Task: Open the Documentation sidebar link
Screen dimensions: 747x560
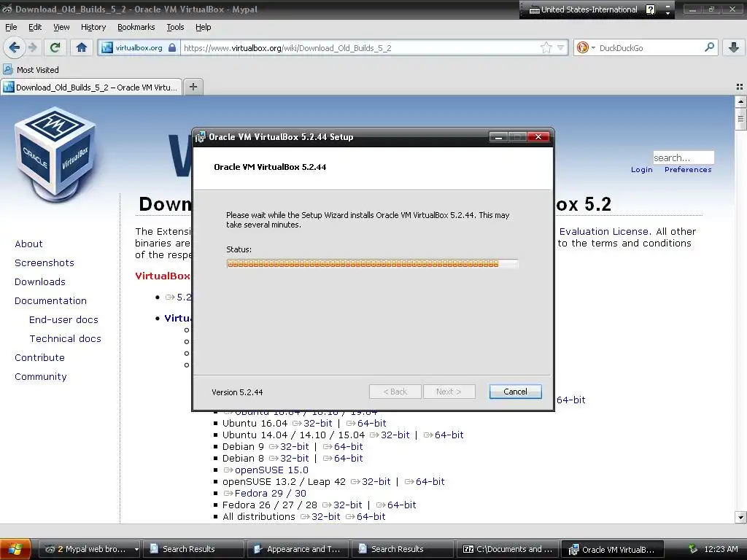Action: (x=50, y=301)
